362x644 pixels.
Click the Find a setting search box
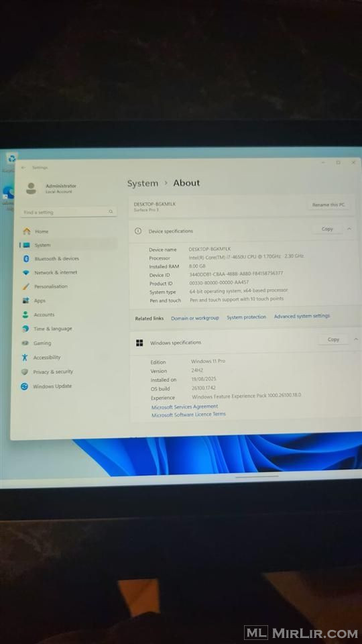(x=68, y=212)
